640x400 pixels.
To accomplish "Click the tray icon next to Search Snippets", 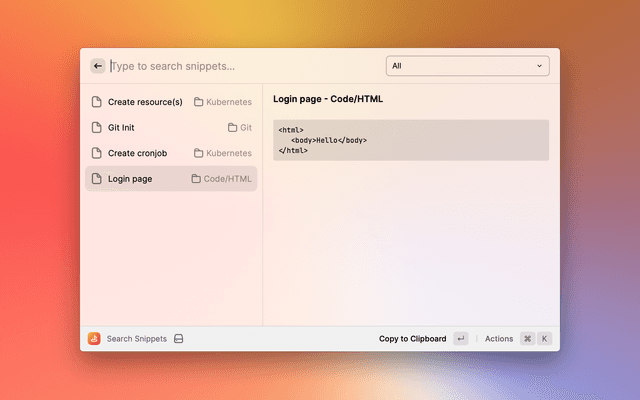I will coord(179,339).
